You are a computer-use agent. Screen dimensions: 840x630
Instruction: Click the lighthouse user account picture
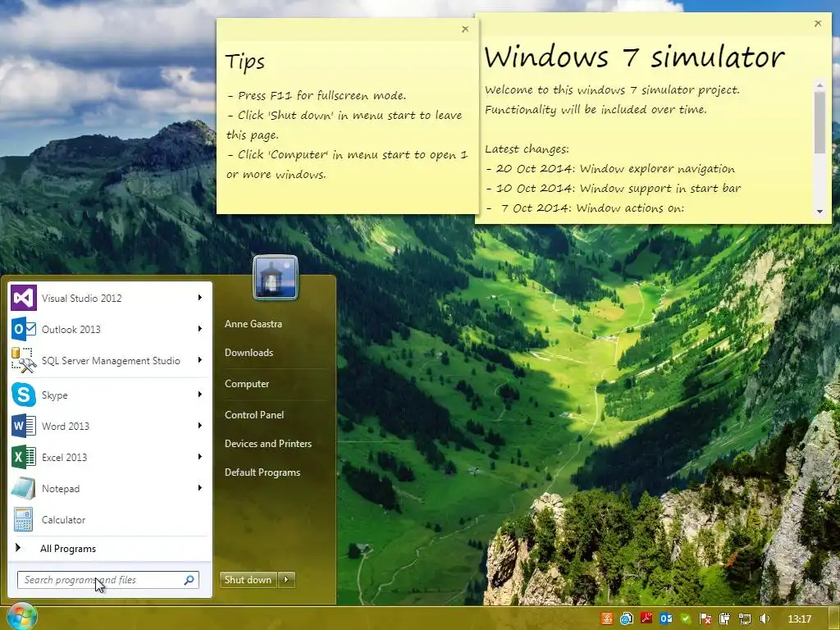[276, 277]
